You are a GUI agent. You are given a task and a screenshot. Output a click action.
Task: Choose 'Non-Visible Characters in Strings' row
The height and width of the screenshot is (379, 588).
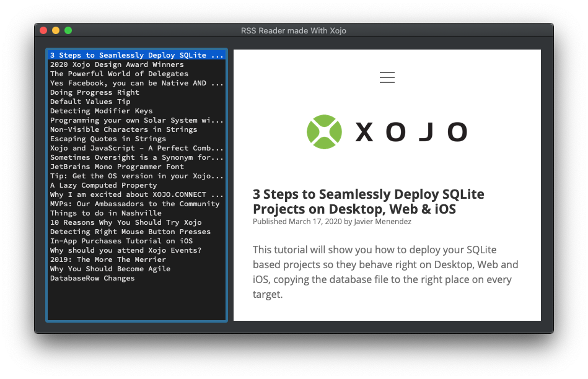pos(137,129)
